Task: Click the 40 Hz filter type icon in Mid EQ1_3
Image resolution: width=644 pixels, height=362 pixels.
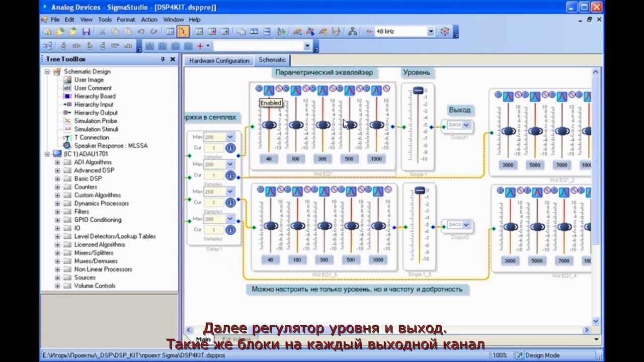Action: (x=270, y=191)
